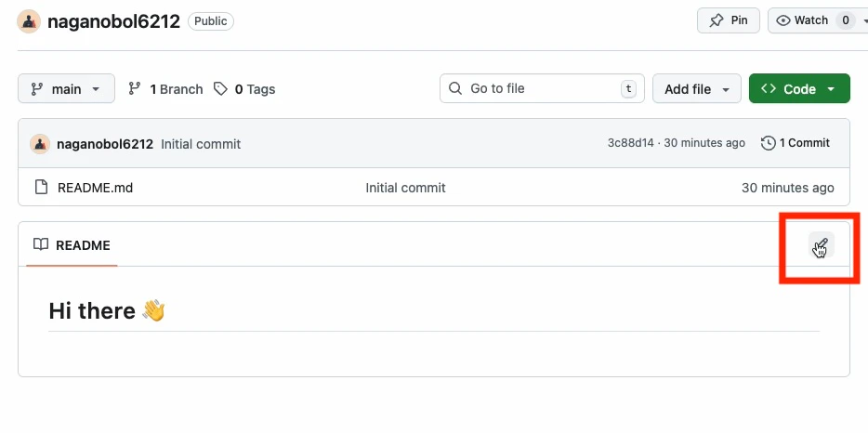
Task: Open commit author naganobol6212 link
Action: coord(105,144)
